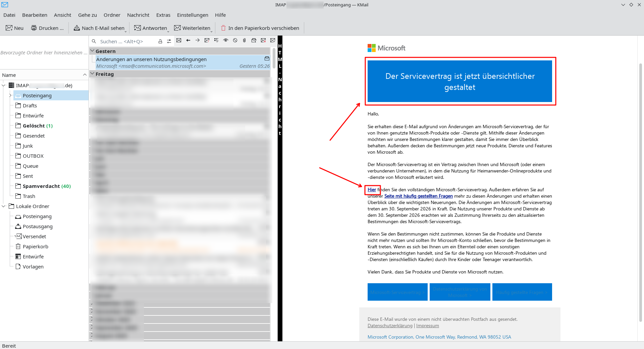Open the Bearbeiten menu
Image resolution: width=644 pixels, height=349 pixels.
click(35, 15)
